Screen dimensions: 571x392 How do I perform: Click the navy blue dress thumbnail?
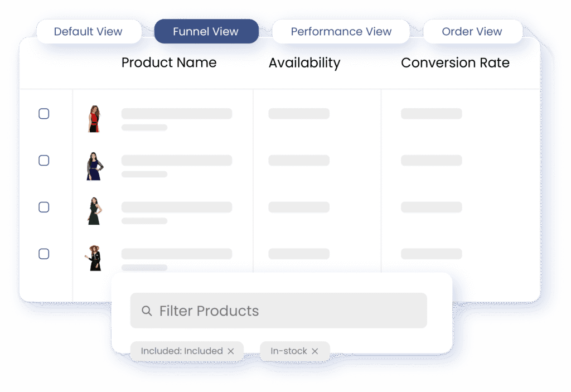tap(94, 166)
